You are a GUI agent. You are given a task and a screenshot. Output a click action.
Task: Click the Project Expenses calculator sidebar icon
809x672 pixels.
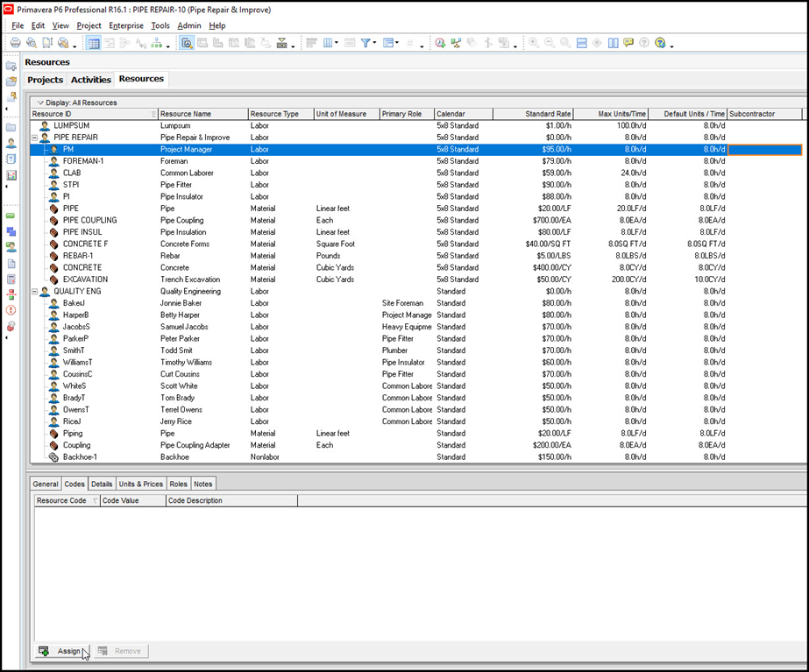11,279
